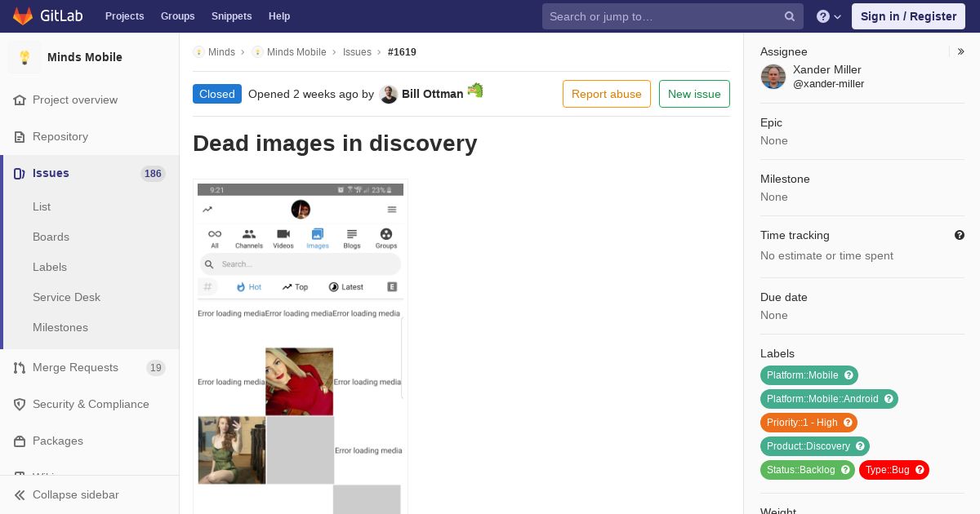980x514 pixels.
Task: Focus the Search or jump to field
Action: coord(661,16)
